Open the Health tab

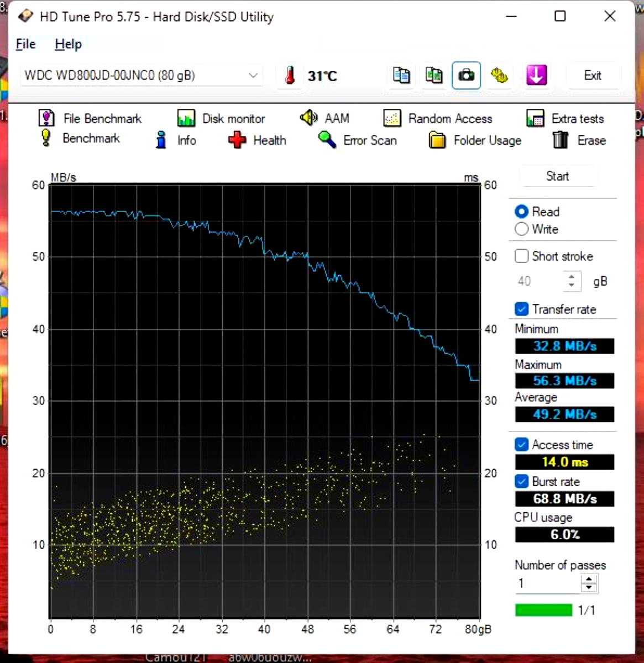click(x=257, y=140)
